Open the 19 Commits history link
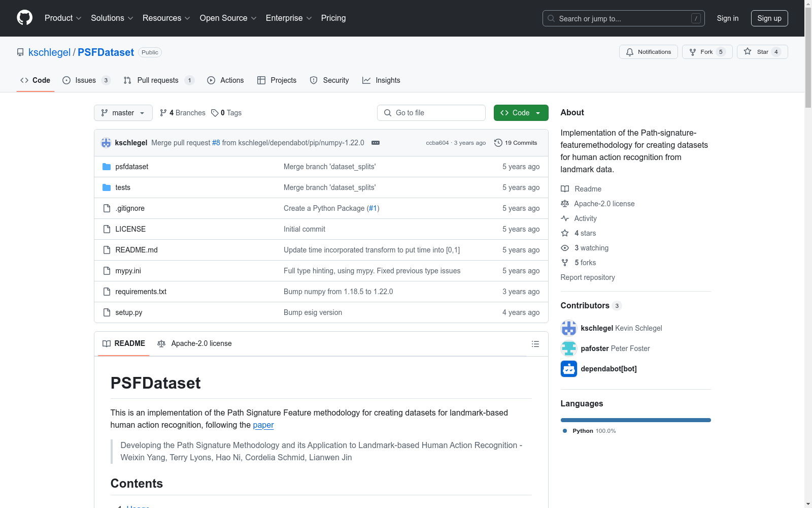 click(516, 143)
